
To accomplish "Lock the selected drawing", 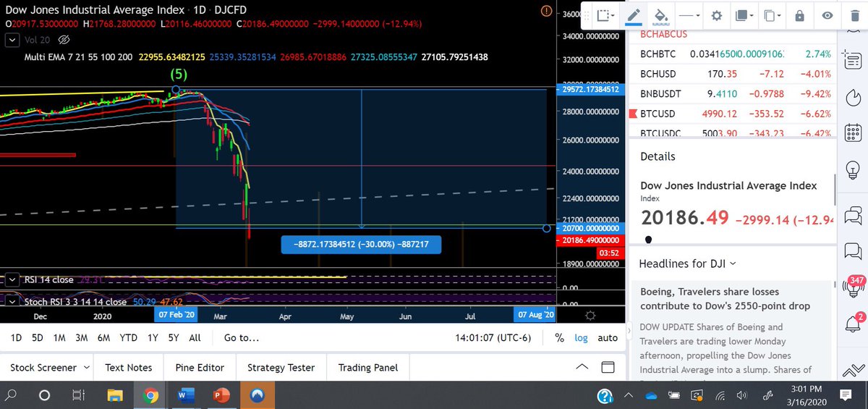I will (799, 15).
